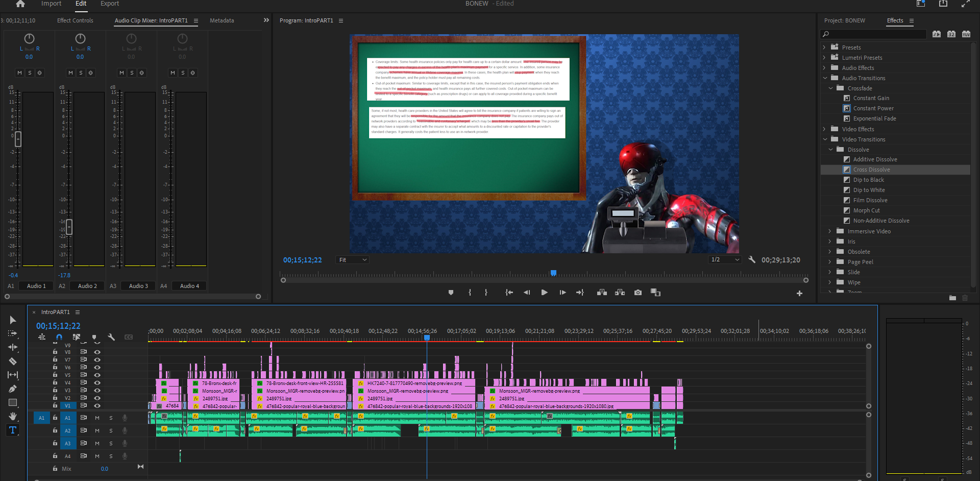Select the Dip to Black transition
Screen dimensions: 980x481
(868, 180)
